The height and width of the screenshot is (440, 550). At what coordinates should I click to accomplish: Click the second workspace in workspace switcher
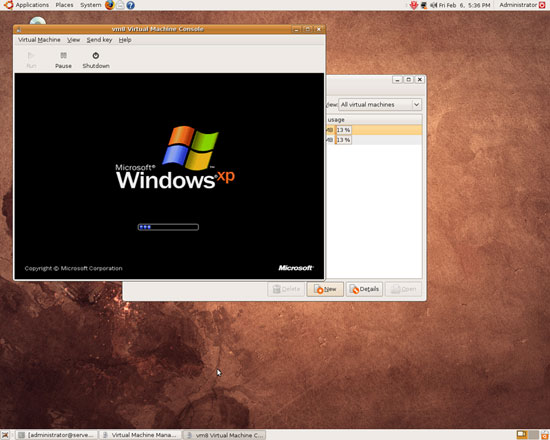click(x=534, y=435)
